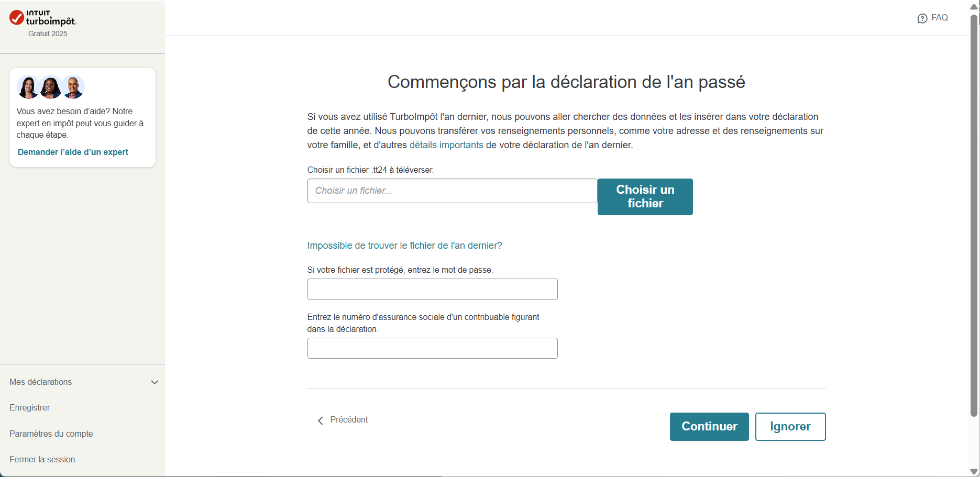The height and width of the screenshot is (477, 980).
Task: Focus the file password input field
Action: point(432,289)
